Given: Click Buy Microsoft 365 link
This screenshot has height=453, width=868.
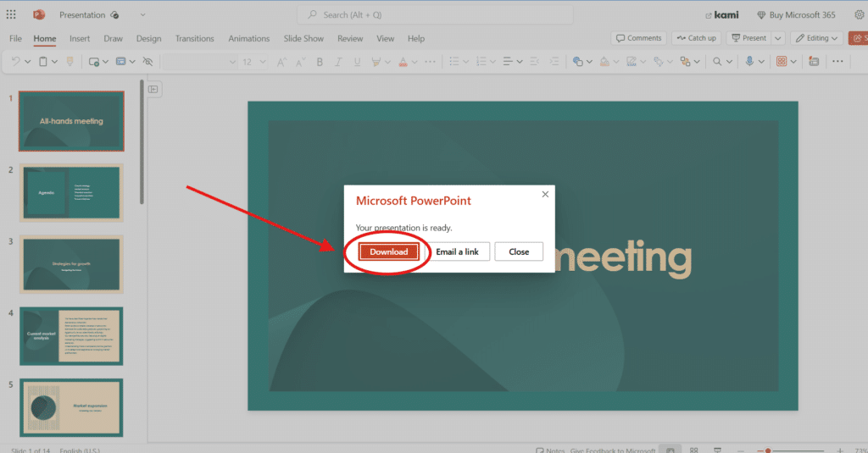Looking at the screenshot, I should click(x=796, y=15).
